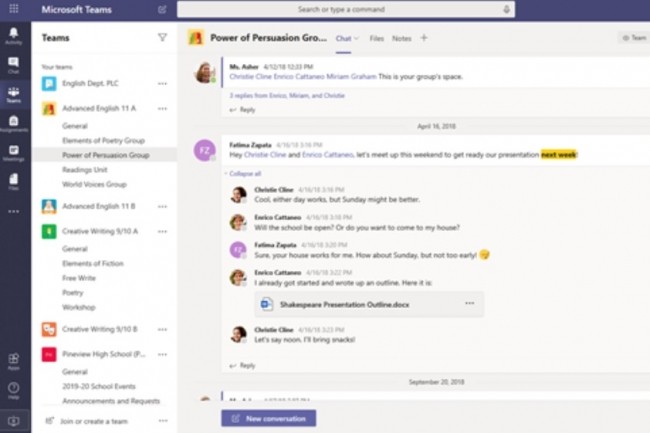
Task: Open the Help icon
Action: click(14, 390)
